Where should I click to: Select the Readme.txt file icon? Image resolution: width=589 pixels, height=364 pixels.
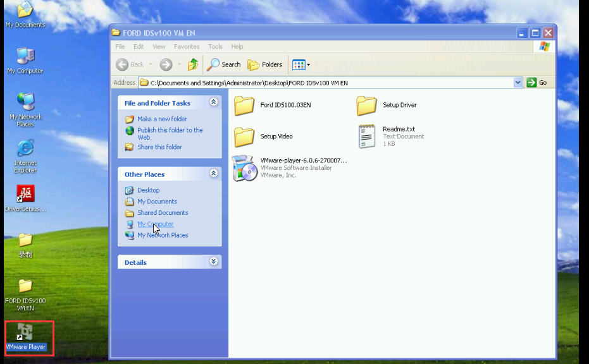[x=367, y=136]
